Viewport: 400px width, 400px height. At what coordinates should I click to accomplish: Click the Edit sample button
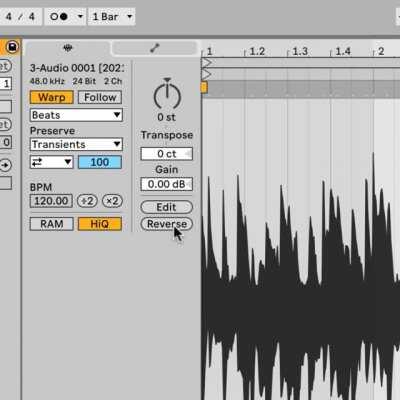(x=166, y=207)
